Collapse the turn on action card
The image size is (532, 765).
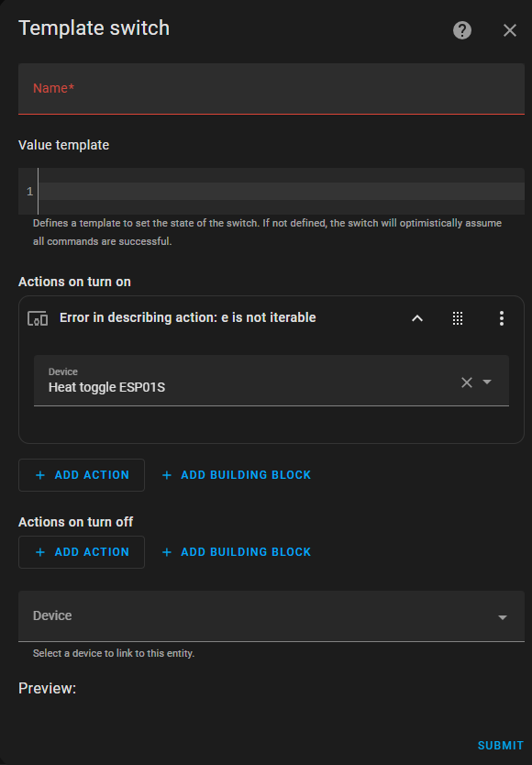[417, 318]
